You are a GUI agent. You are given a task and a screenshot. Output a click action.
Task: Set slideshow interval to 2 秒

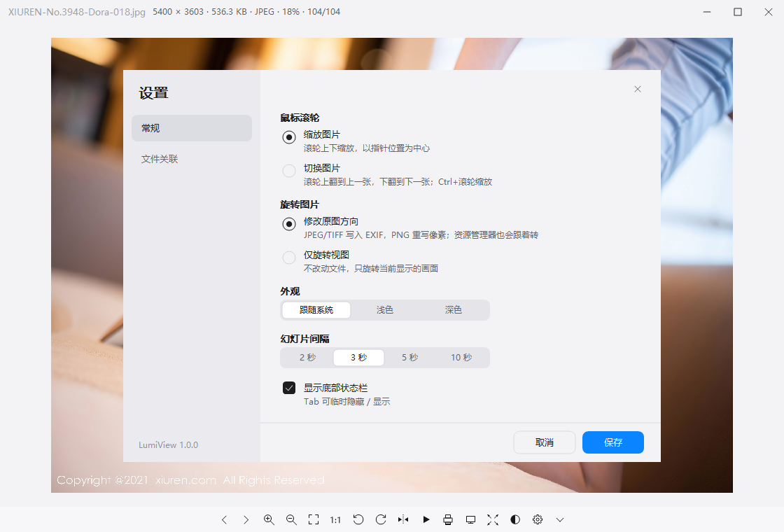click(307, 358)
